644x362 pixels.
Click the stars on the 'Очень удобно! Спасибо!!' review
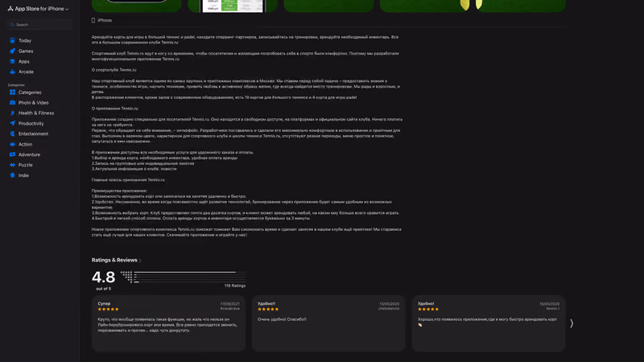(x=268, y=309)
